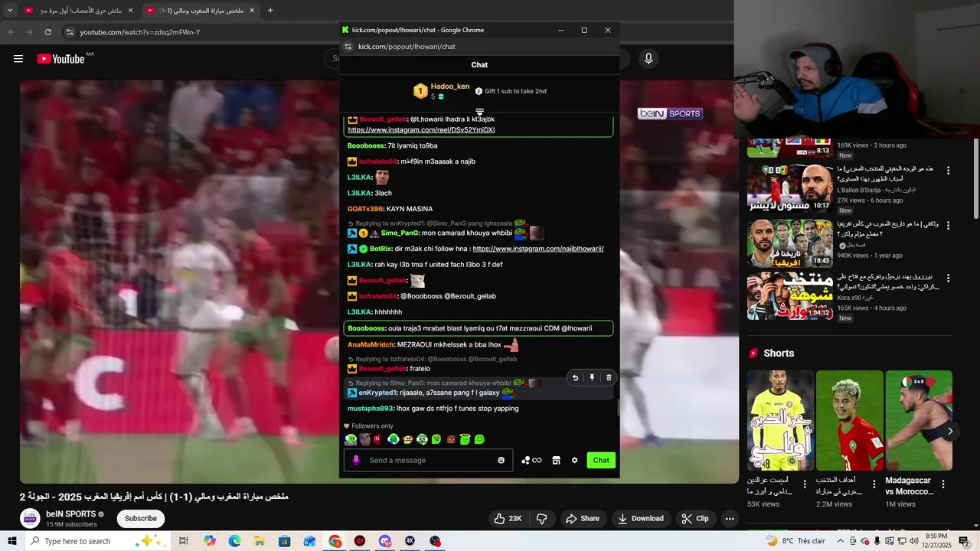Subscribe to beIN SPORTS channel
980x551 pixels.
pyautogui.click(x=141, y=518)
